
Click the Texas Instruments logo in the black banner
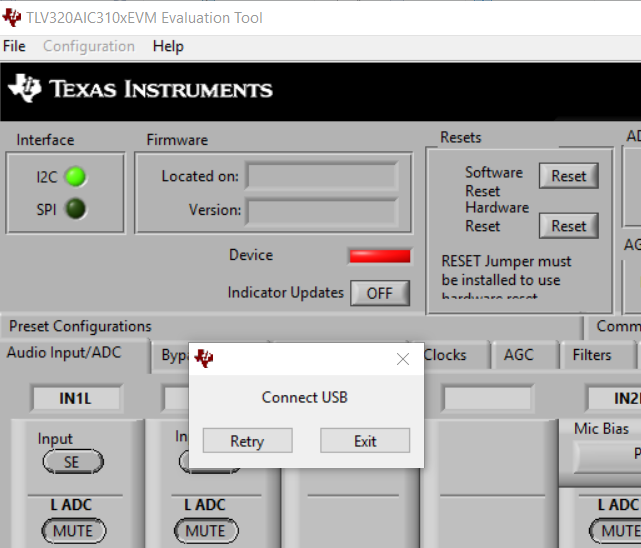[x=140, y=89]
